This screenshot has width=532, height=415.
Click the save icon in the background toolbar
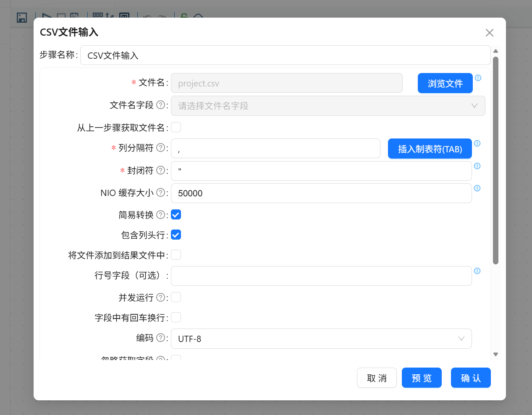coord(22,18)
